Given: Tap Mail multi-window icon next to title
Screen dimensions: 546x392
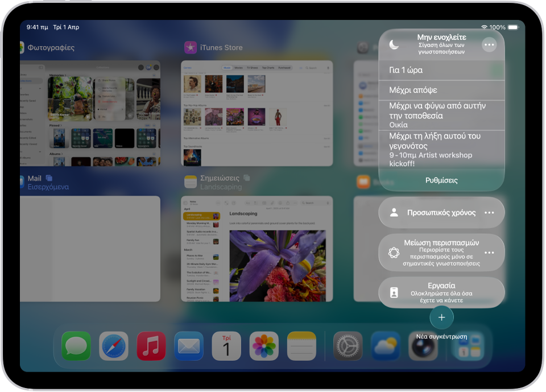Looking at the screenshot, I should [x=49, y=178].
